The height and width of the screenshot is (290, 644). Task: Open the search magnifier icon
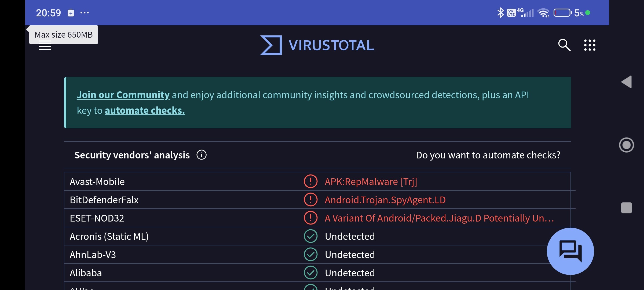(x=564, y=45)
